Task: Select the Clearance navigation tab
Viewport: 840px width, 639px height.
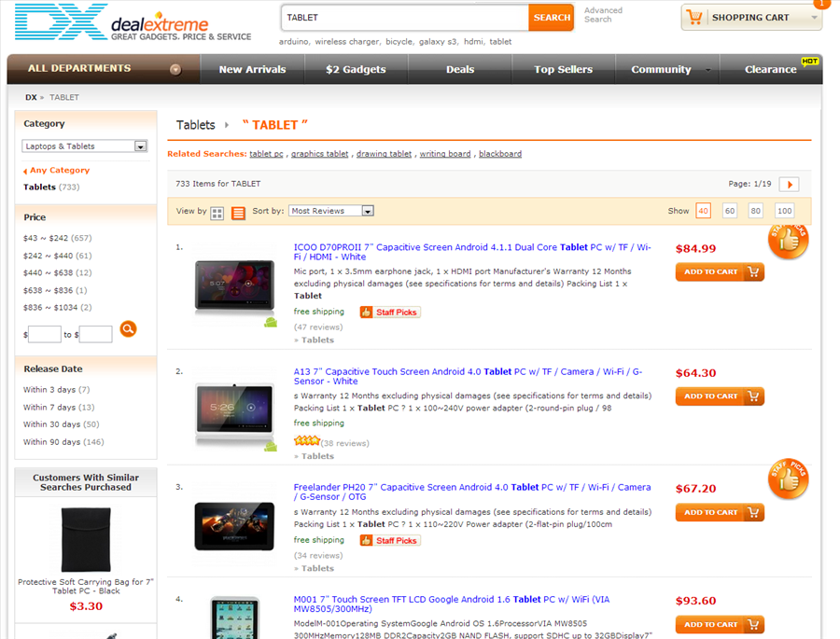Action: [x=770, y=69]
